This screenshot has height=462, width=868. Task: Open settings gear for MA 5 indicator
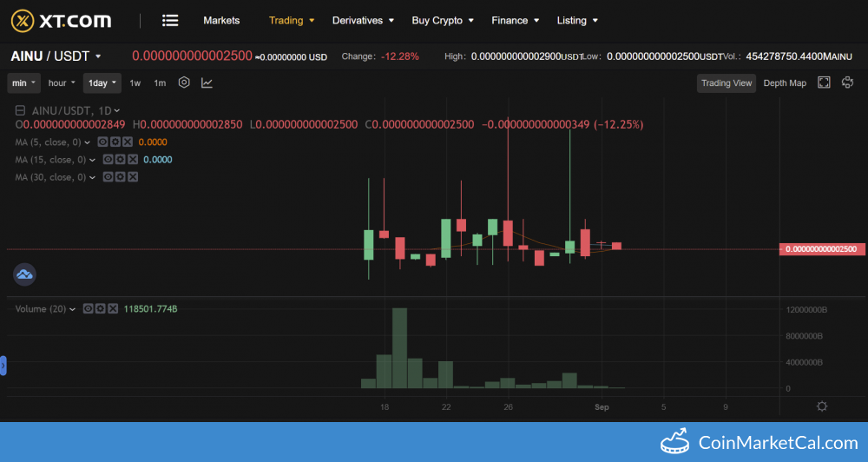115,142
